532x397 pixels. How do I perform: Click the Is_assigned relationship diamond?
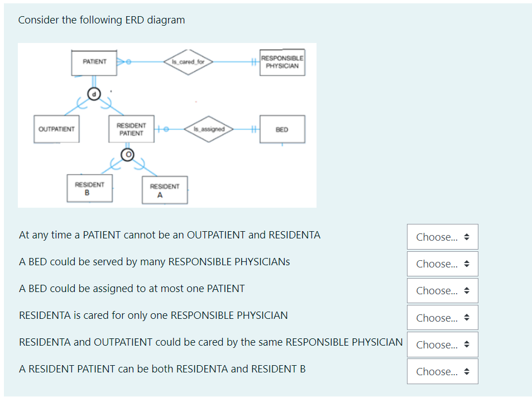209,129
